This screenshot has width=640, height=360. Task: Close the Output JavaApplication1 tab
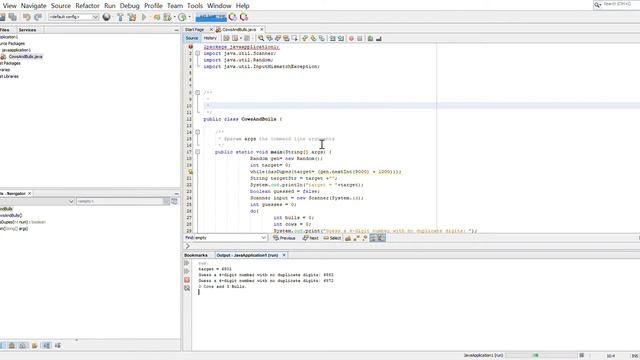coord(284,255)
